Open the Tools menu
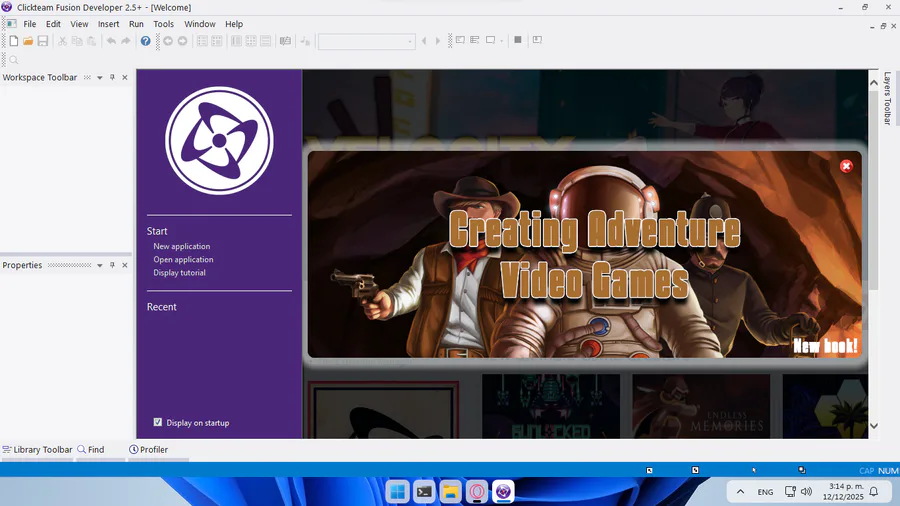The image size is (900, 506). point(164,24)
